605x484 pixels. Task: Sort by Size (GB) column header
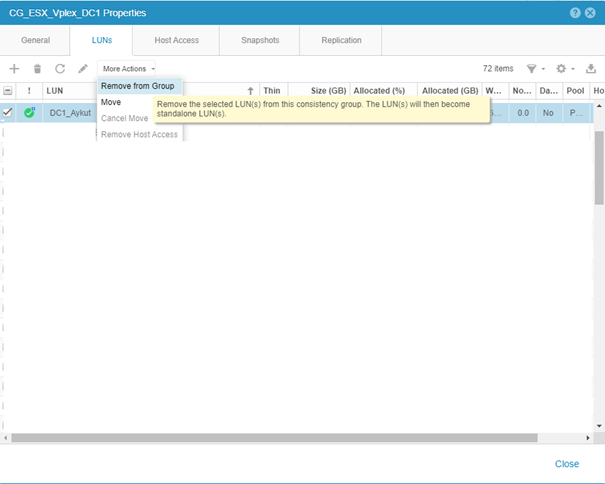point(319,91)
